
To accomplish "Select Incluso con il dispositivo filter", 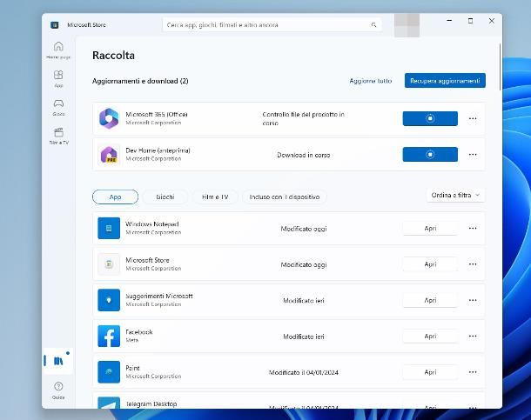I will 285,197.
